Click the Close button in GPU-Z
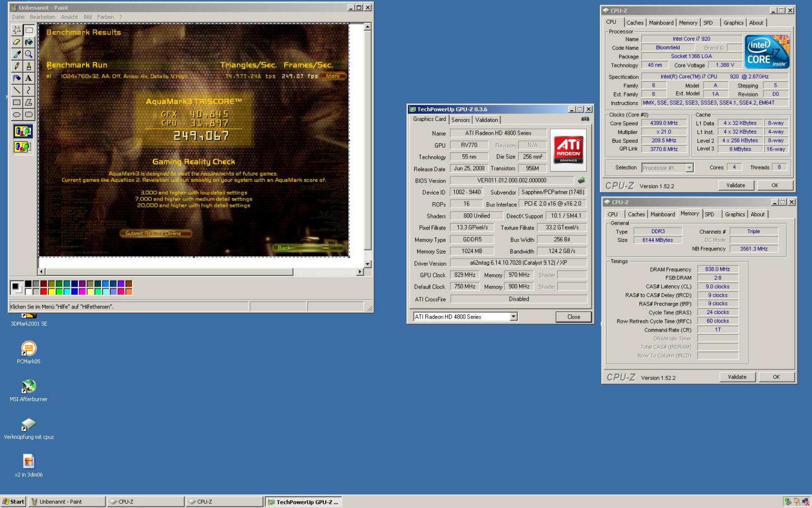This screenshot has width=812, height=508. pos(573,316)
